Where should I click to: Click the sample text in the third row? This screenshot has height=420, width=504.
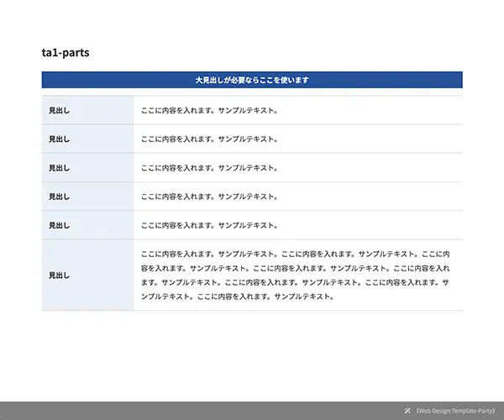(x=209, y=167)
